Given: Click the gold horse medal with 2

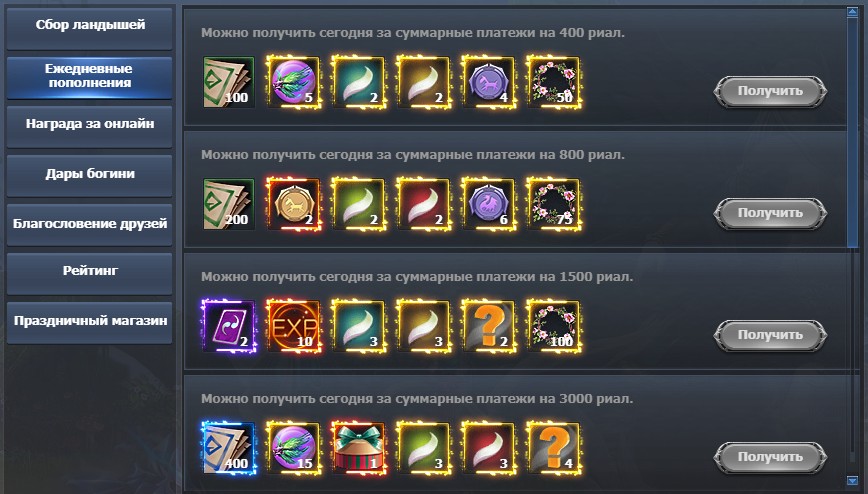Looking at the screenshot, I should [x=293, y=204].
